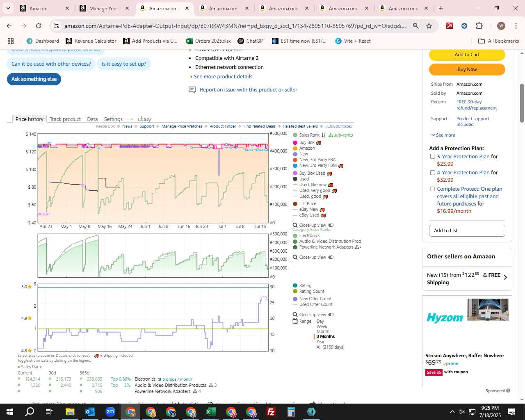525x420 pixels.
Task: Open Product Finder link
Action: (x=223, y=126)
